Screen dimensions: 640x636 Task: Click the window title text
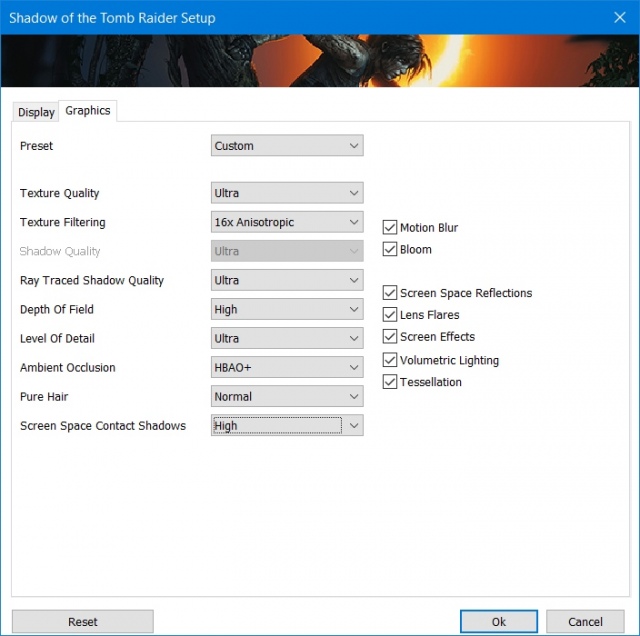pos(112,18)
